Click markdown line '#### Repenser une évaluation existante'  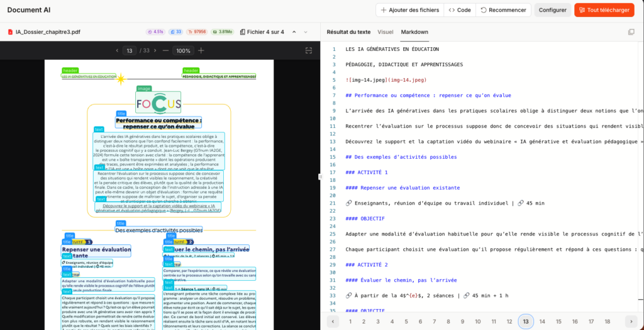402,188
